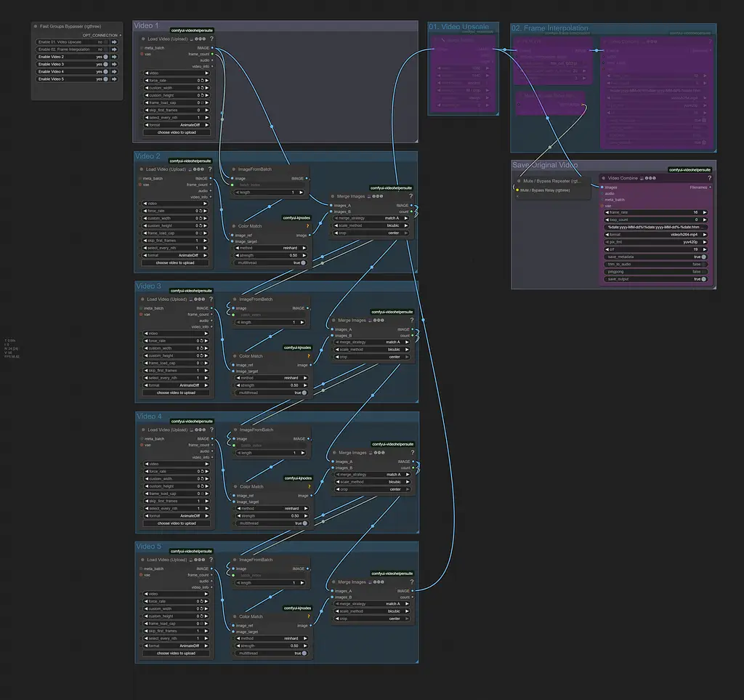Decrease crf value in Video Combine
Image resolution: width=744 pixels, height=700 pixels.
coord(607,249)
